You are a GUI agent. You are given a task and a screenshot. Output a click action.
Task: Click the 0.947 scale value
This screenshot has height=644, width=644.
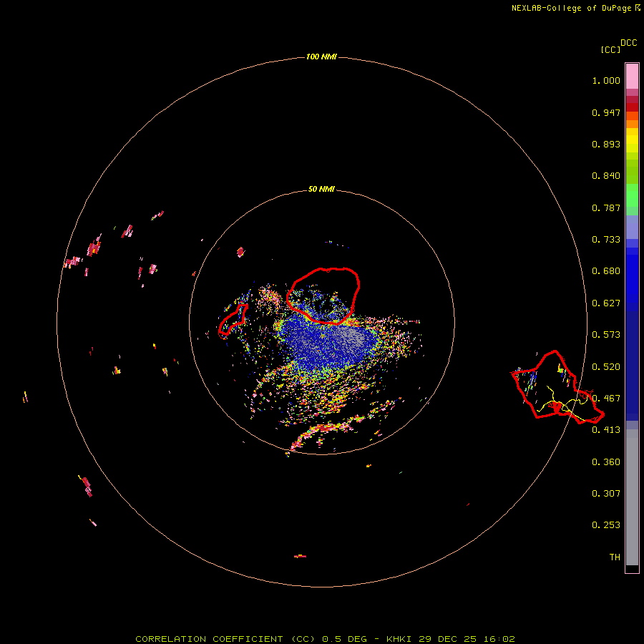[606, 112]
